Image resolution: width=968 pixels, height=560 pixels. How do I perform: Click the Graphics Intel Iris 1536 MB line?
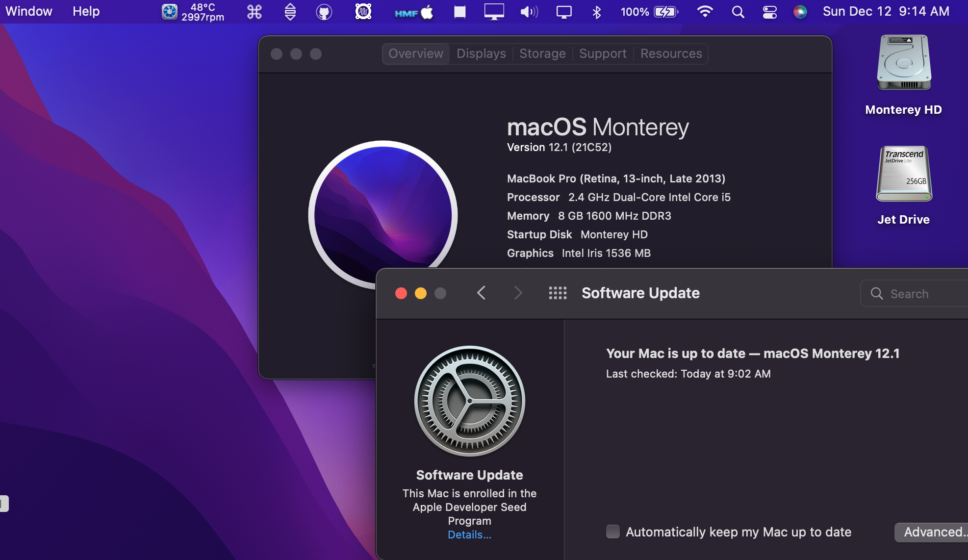tap(579, 253)
